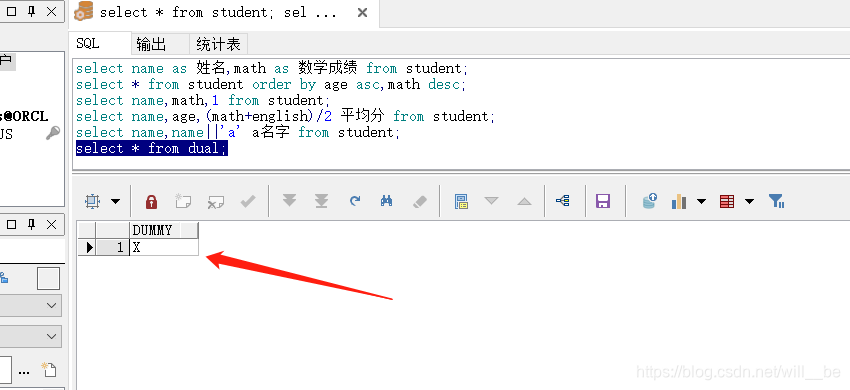Switch to the 统计表 tab
The height and width of the screenshot is (390, 850).
(218, 44)
